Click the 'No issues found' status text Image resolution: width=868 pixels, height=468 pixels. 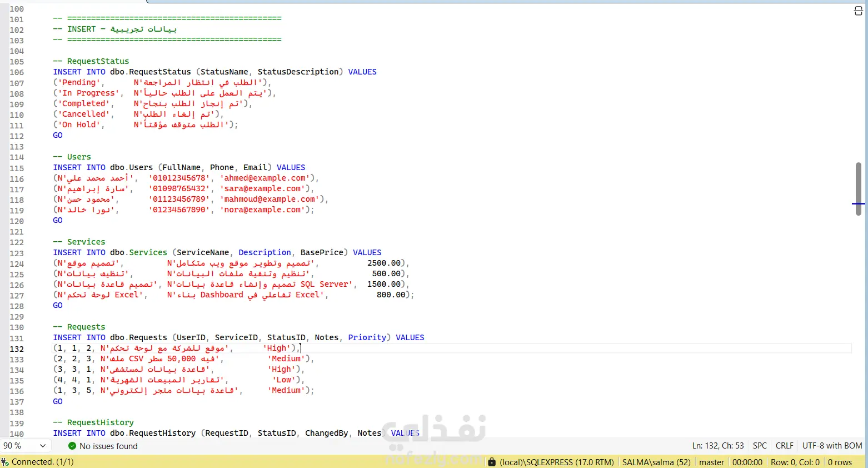click(108, 446)
